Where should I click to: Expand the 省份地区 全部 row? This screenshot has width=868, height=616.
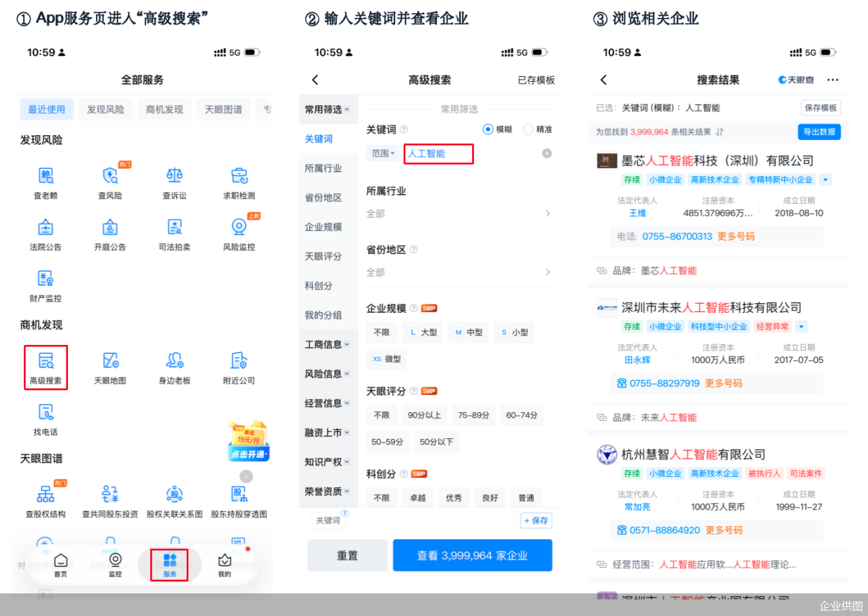point(458,272)
